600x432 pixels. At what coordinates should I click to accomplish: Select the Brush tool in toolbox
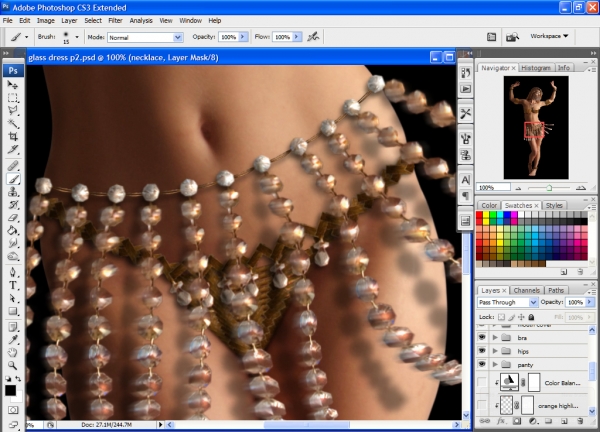(13, 179)
